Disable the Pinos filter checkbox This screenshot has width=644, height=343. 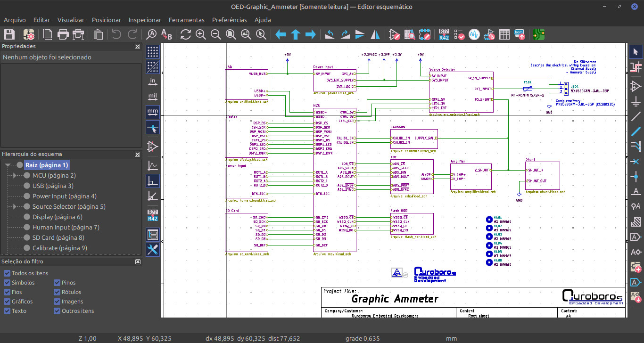[57, 283]
